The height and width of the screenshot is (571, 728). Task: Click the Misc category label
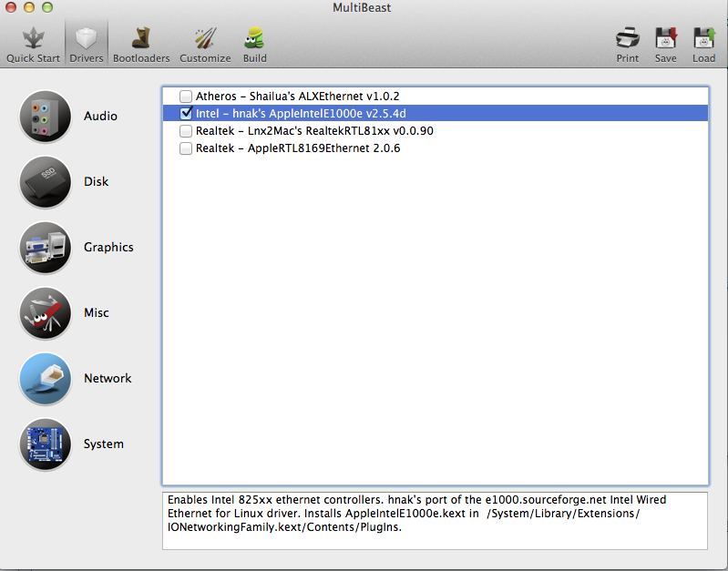96,313
